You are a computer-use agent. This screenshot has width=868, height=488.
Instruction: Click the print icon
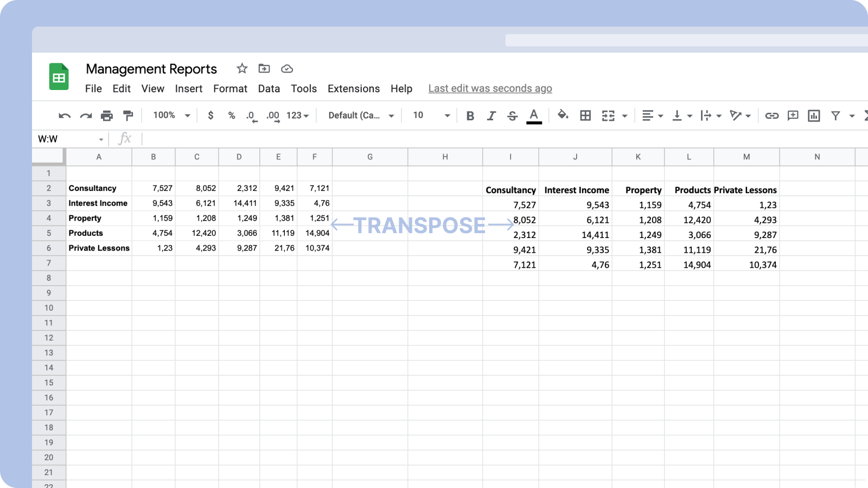coord(107,115)
